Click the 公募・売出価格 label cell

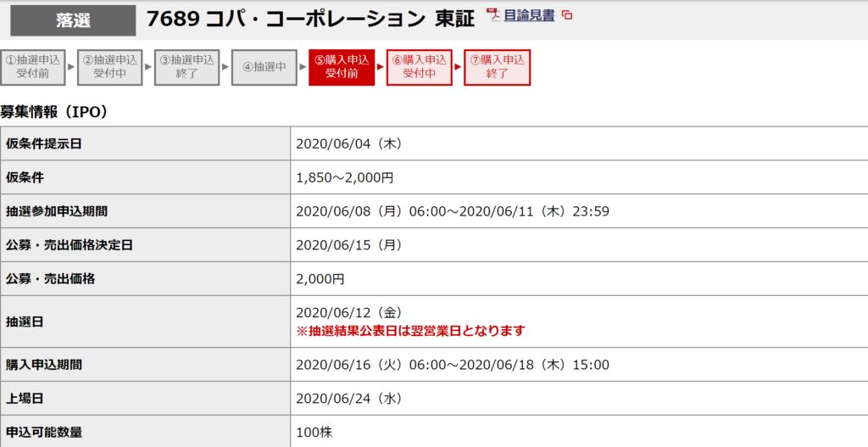(x=145, y=278)
